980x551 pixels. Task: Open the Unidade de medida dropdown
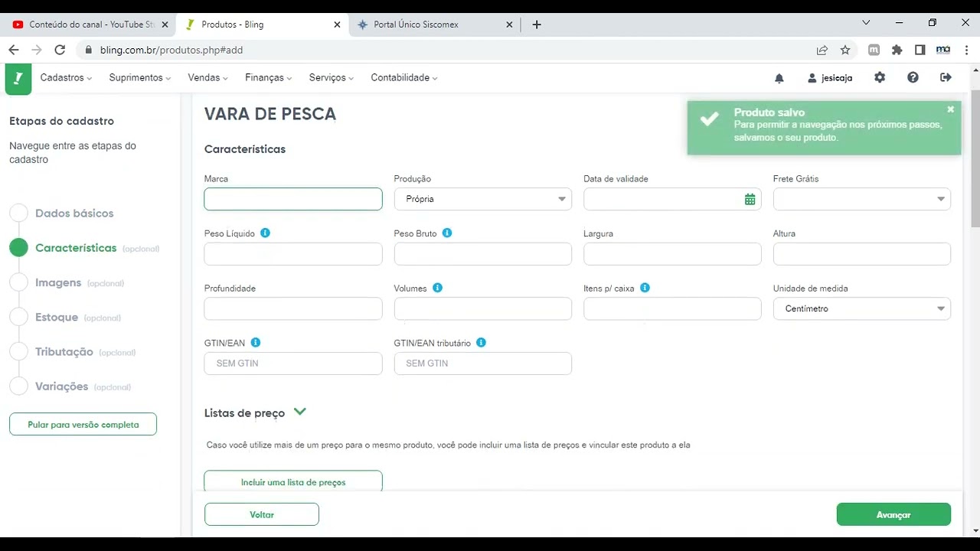(862, 308)
